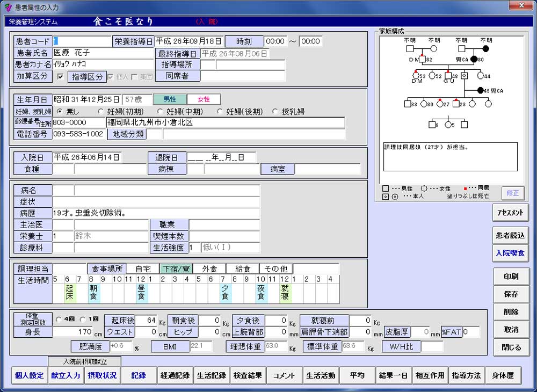Viewport: 537px width, 392px height.
Task: Open the 相互作用 tab
Action: coord(430,375)
